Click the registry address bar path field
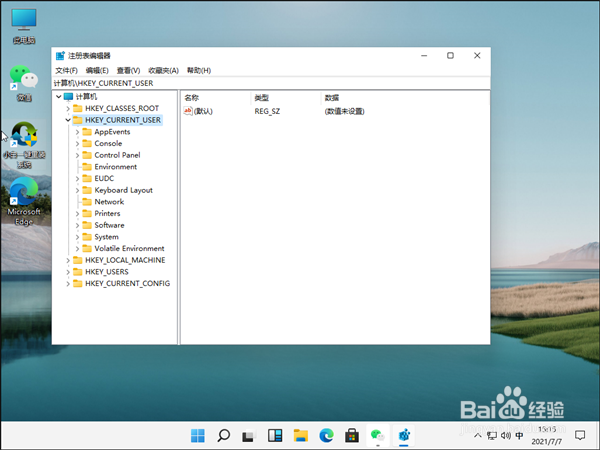600x450 pixels. click(271, 83)
